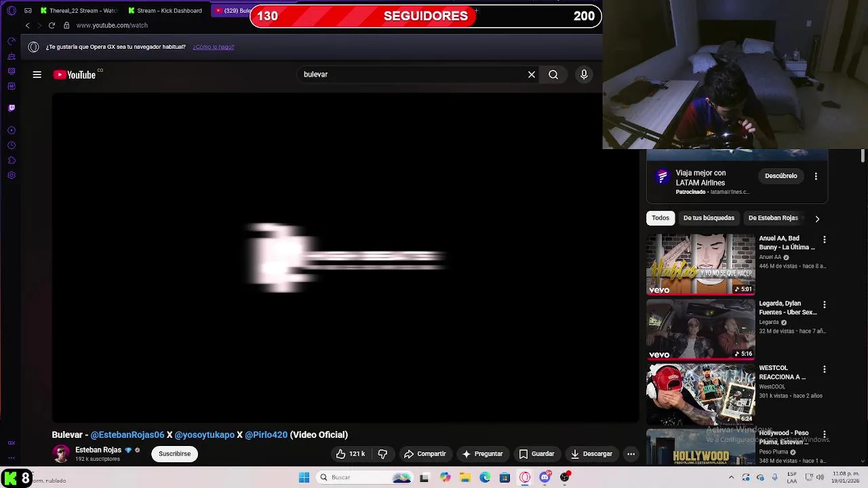This screenshot has width=868, height=488.
Task: Open workspaces icon beside the Opera logo
Action: point(28,11)
